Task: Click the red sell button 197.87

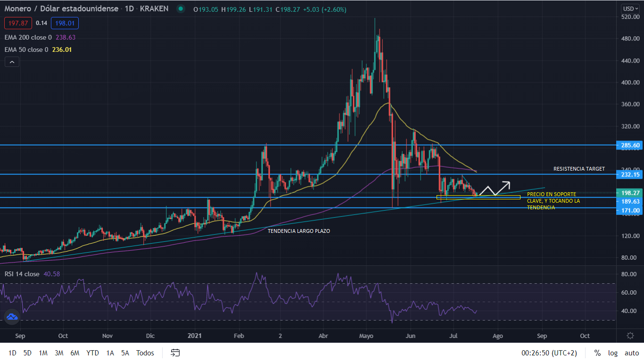Action: [x=18, y=22]
